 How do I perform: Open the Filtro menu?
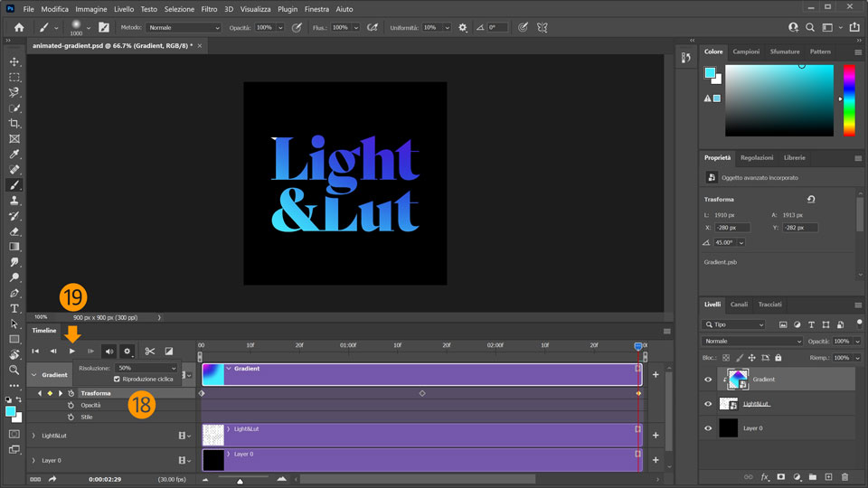(x=209, y=8)
